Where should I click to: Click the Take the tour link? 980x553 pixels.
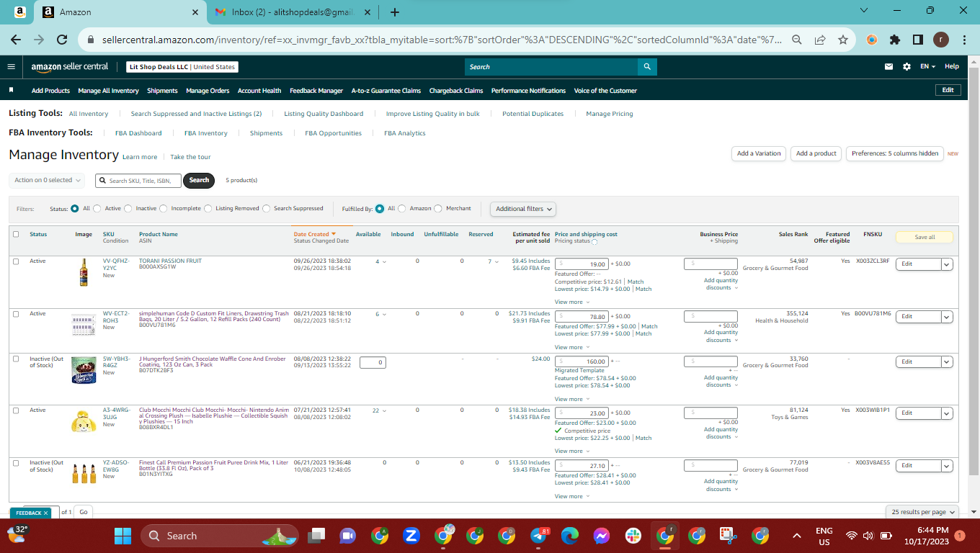(191, 157)
